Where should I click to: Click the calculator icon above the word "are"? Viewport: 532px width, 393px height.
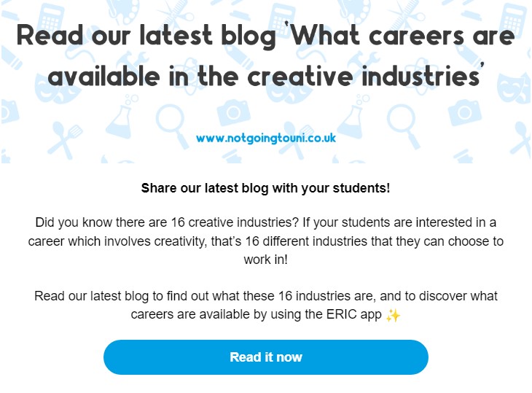[x=513, y=19]
